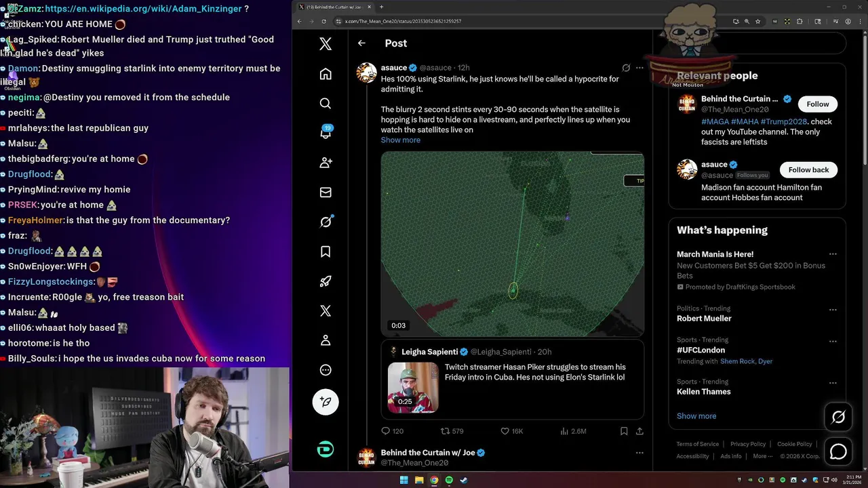Show more trends in What's happening
This screenshot has height=488, width=868.
[x=696, y=416]
